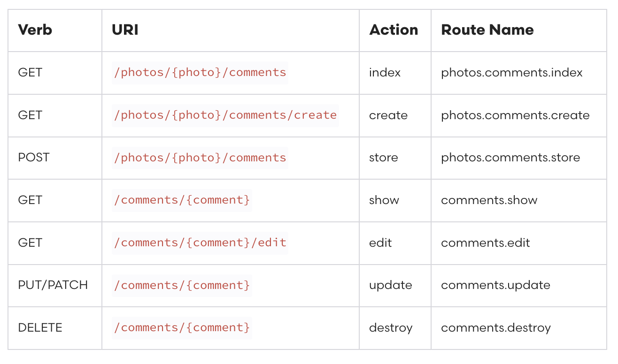Select the /photos/{photo}/comments/create URI code
The height and width of the screenshot is (364, 618).
(225, 115)
